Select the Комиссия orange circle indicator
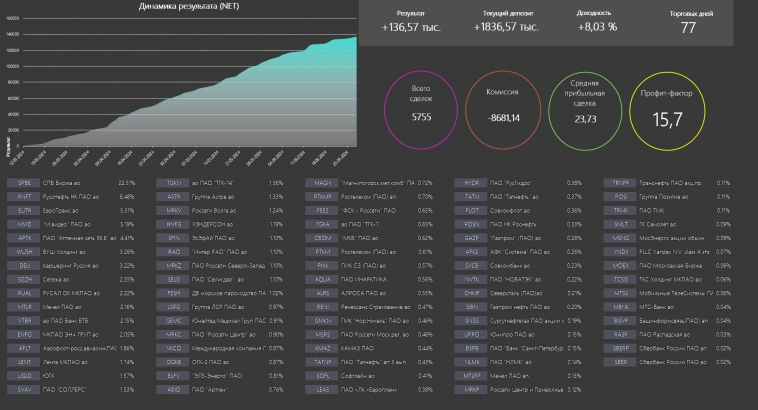758x410 pixels. (503, 110)
